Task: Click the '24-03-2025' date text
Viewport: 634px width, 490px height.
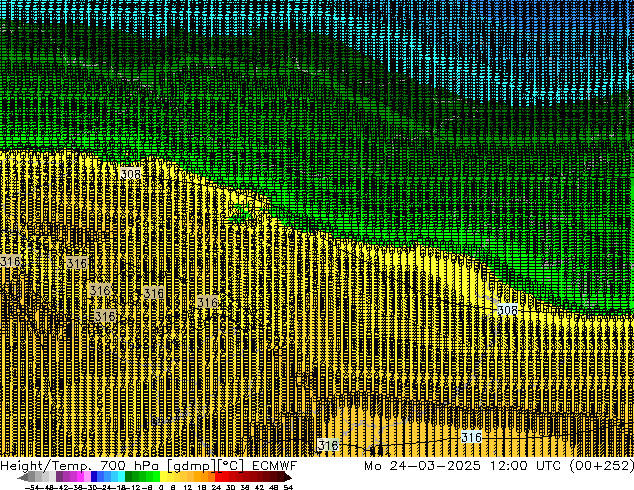Action: pos(435,466)
